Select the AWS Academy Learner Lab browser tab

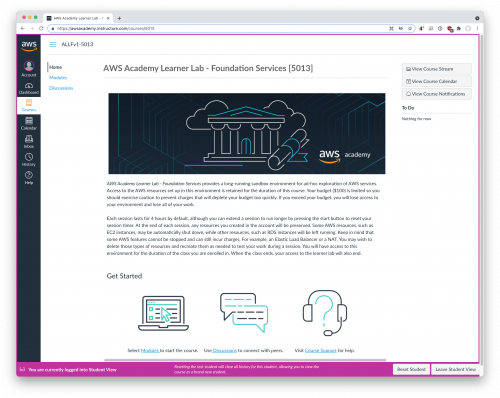pos(78,18)
